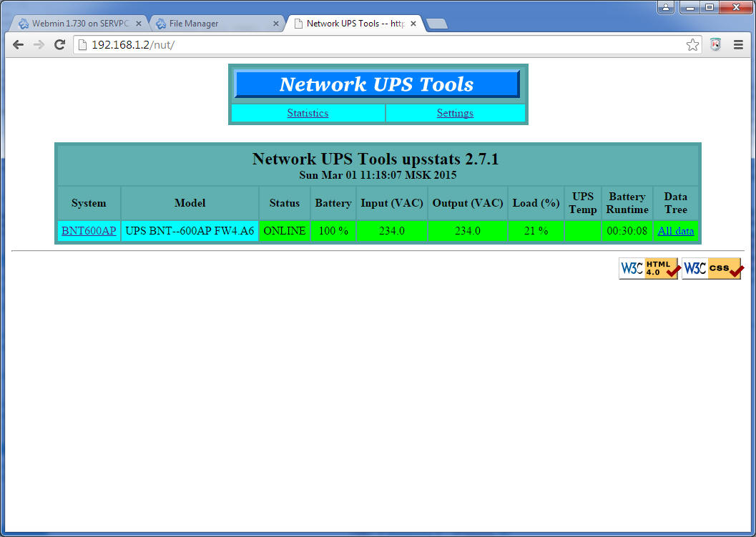Image resolution: width=756 pixels, height=537 pixels.
Task: Click the model cell UPS BNT--600AP FW4.A6
Action: tap(190, 230)
